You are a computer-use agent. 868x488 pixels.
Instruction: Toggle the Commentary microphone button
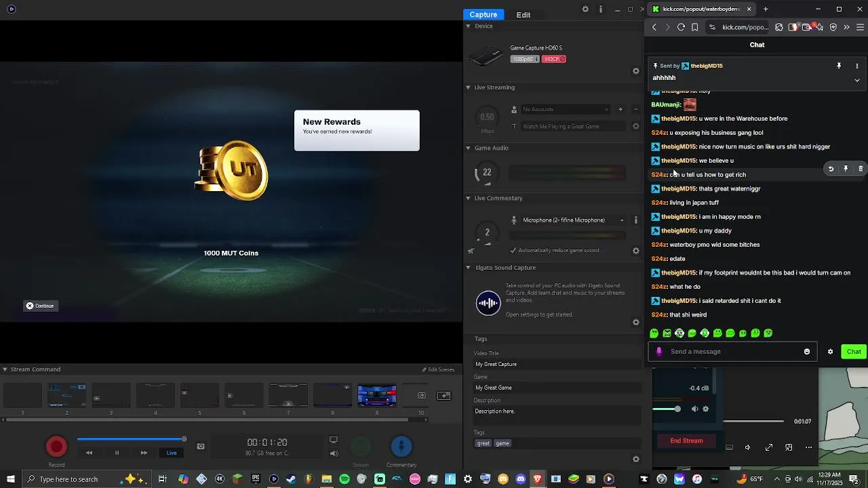(401, 447)
